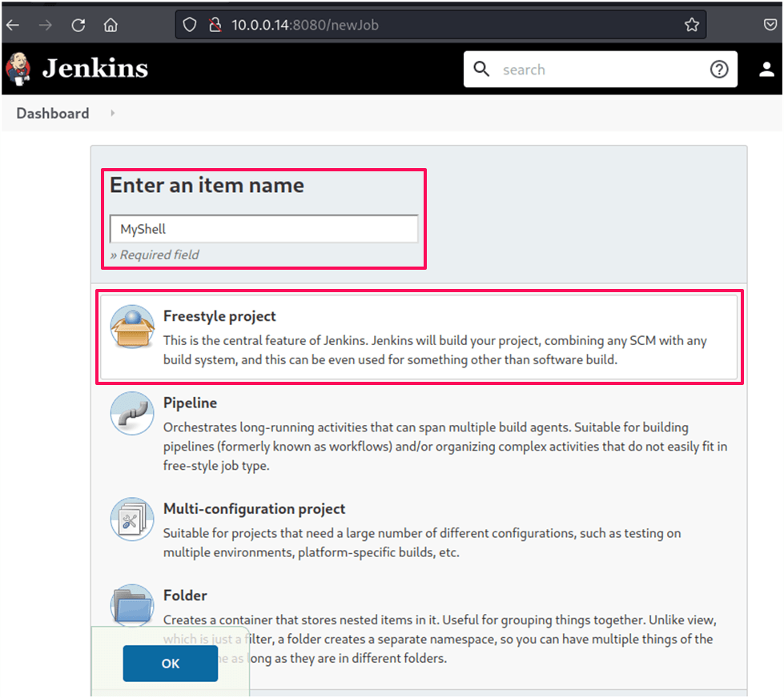This screenshot has width=784, height=698.
Task: Click the item name input field
Action: [263, 229]
